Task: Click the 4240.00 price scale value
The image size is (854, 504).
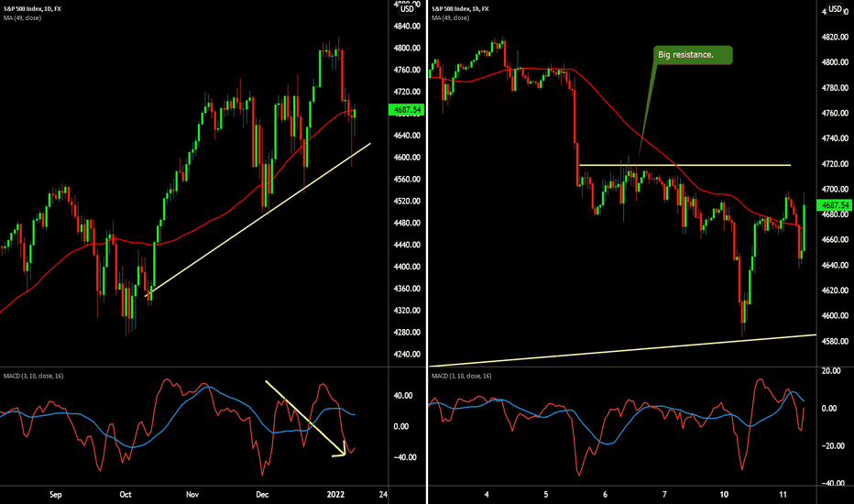Action: click(407, 354)
